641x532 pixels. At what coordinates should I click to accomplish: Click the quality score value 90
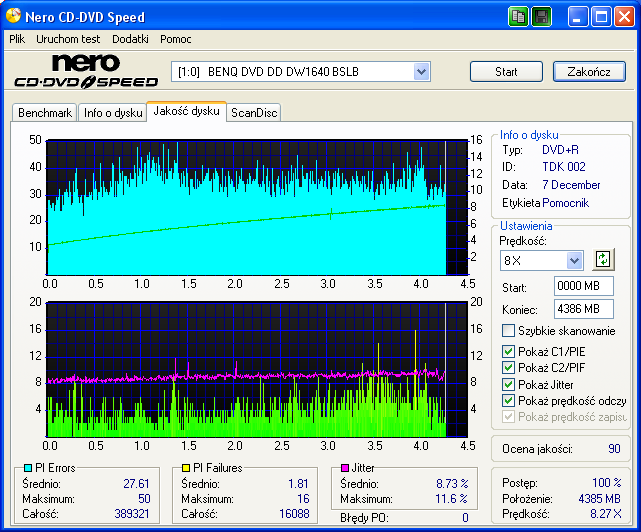point(614,449)
